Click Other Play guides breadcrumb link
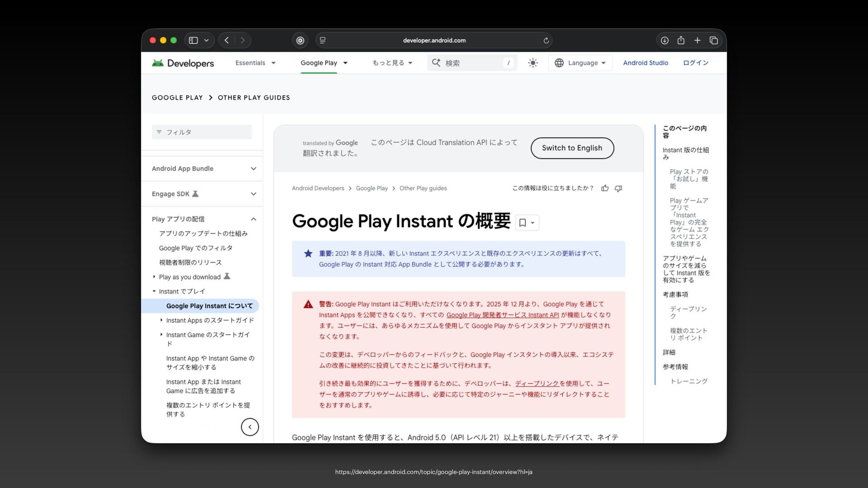The width and height of the screenshot is (868, 488). coord(423,188)
